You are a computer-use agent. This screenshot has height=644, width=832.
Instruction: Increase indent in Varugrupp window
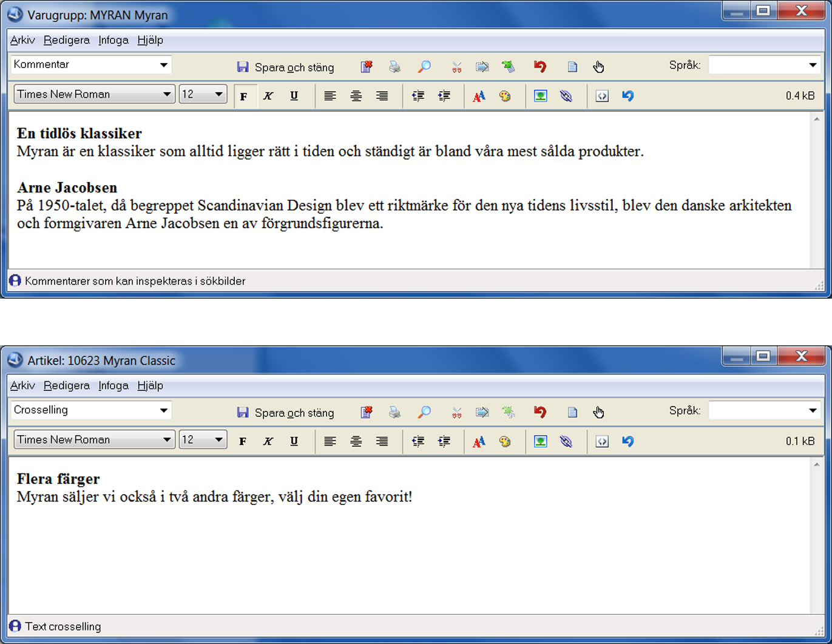(x=444, y=96)
